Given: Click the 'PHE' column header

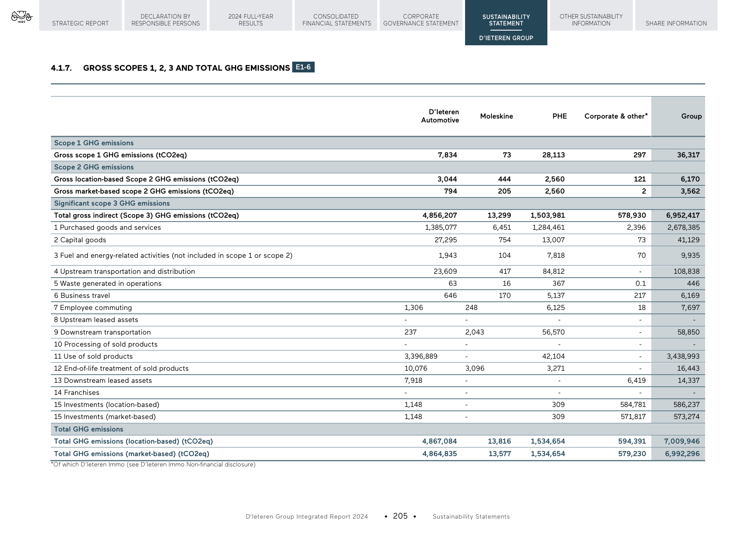Looking at the screenshot, I should click(559, 116).
